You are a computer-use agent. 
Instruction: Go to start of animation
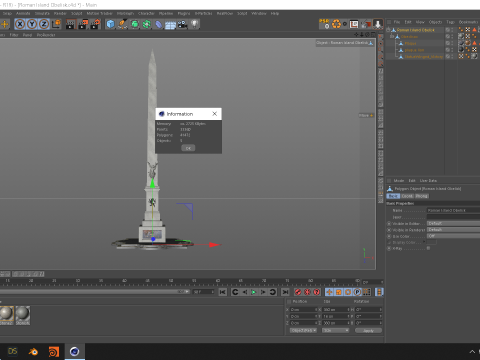[223, 292]
